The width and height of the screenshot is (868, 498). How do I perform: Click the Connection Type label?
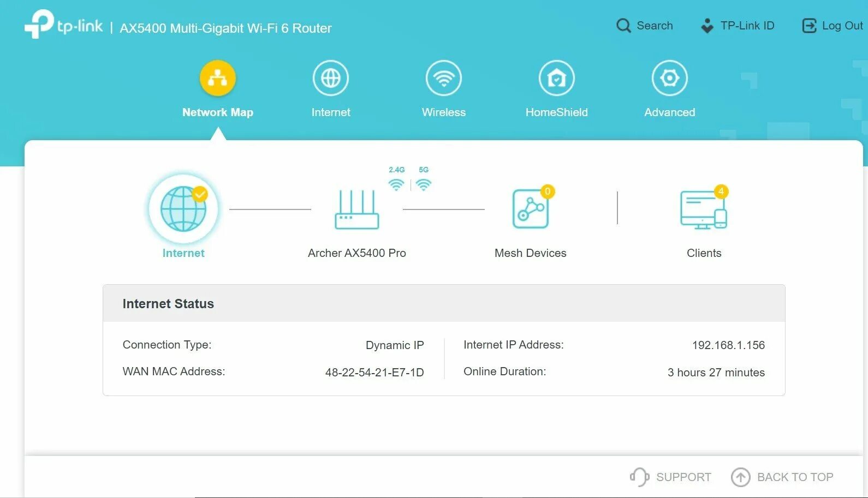(x=167, y=345)
